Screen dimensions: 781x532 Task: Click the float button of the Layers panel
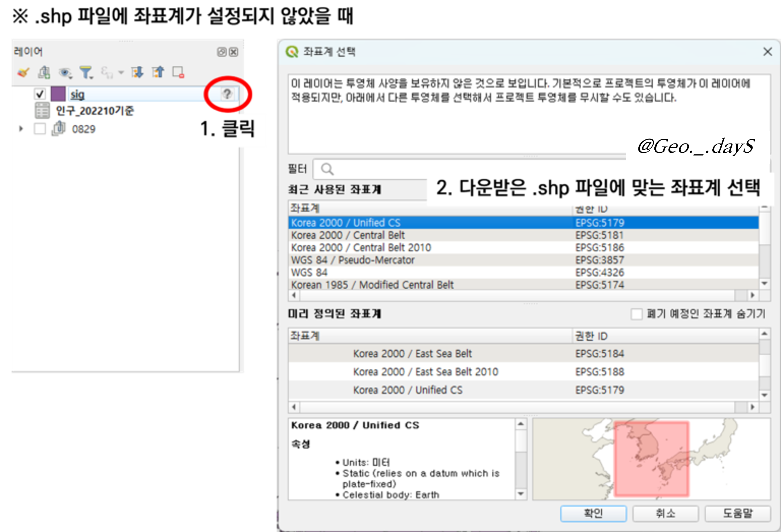point(222,52)
